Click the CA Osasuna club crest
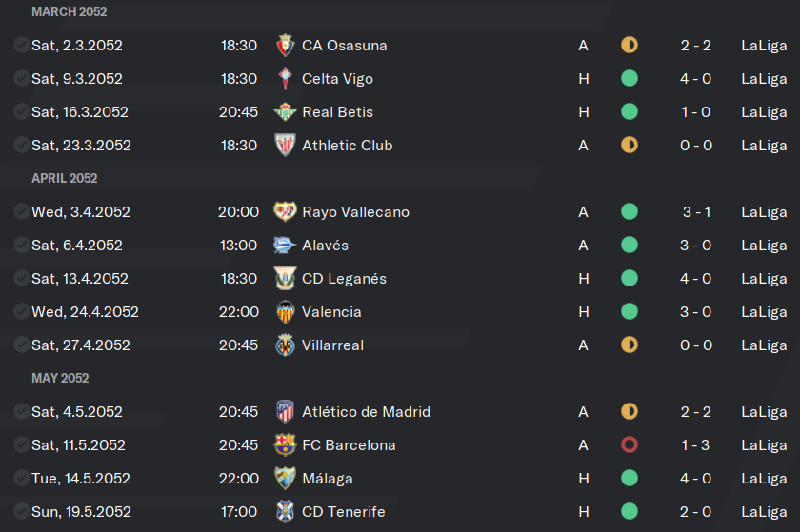Viewport: 800px width, 532px height. pos(285,46)
